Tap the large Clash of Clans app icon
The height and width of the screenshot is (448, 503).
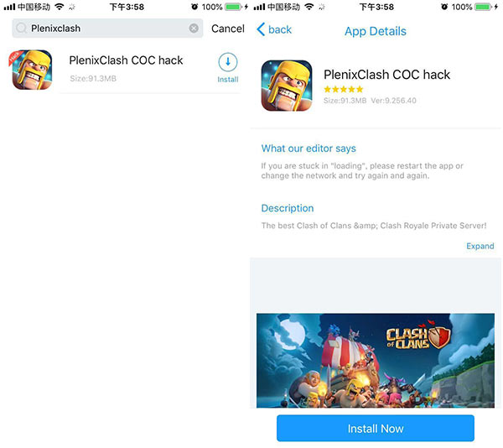point(287,86)
